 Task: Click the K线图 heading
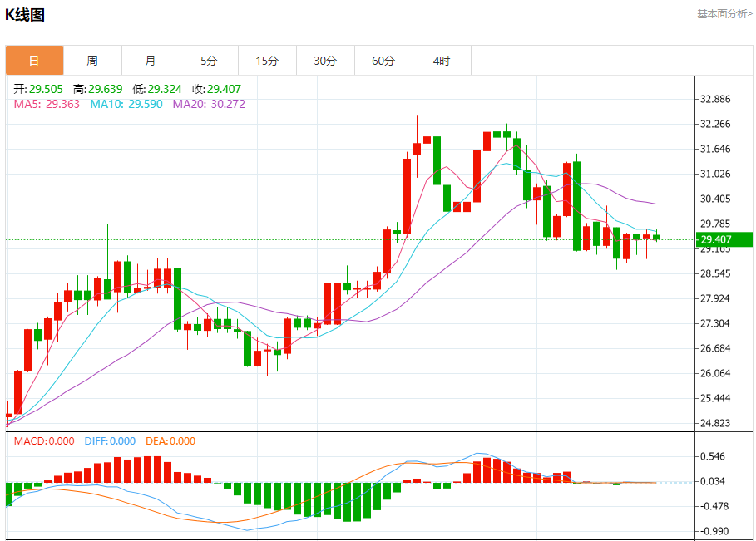point(25,15)
